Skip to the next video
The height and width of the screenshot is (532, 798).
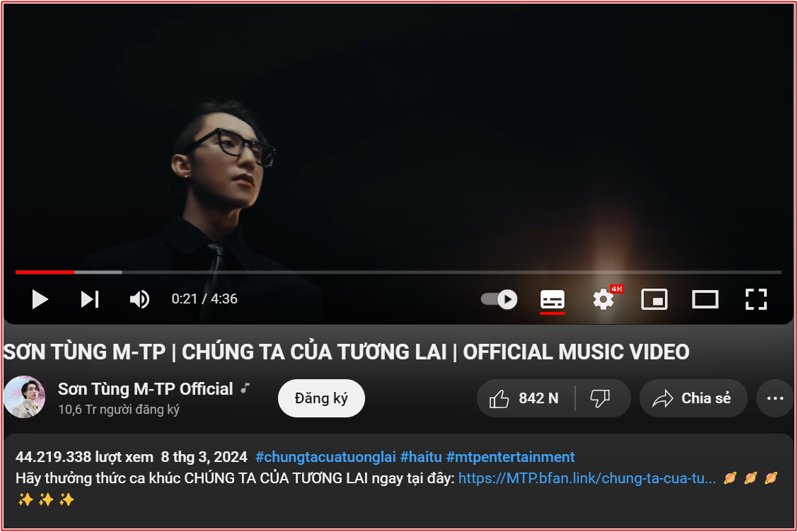(x=90, y=299)
